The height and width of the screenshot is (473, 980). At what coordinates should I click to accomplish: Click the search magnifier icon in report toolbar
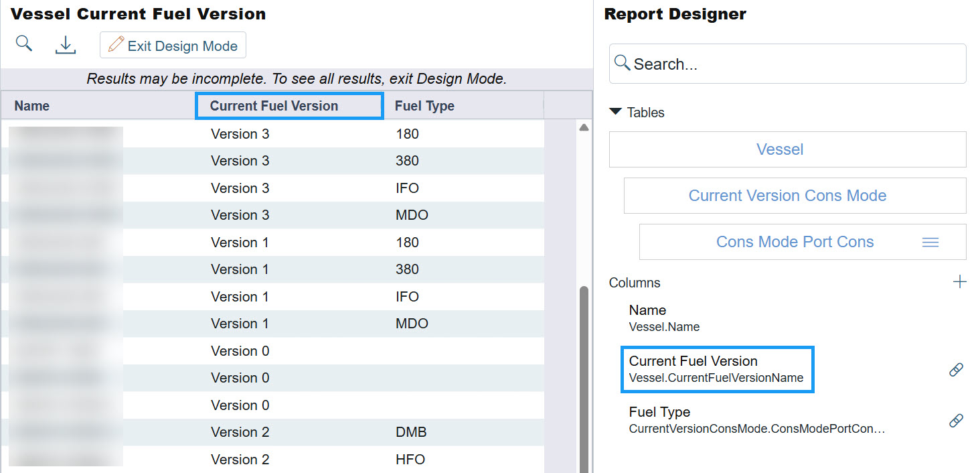[24, 45]
